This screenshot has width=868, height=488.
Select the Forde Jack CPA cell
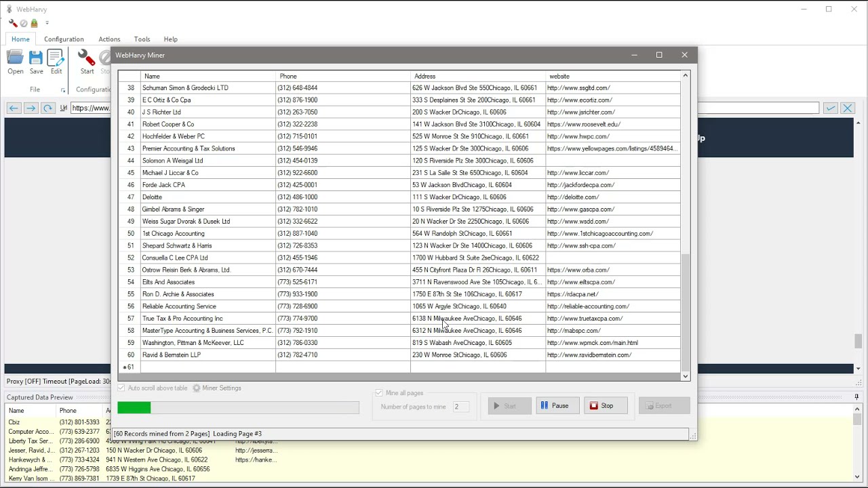click(208, 185)
